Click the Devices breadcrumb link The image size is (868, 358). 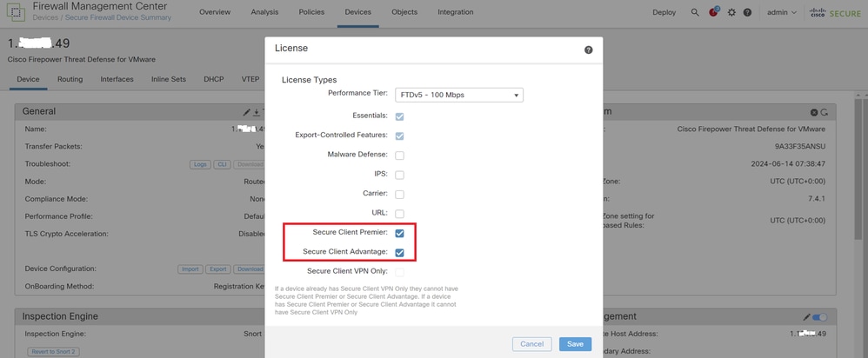[45, 17]
